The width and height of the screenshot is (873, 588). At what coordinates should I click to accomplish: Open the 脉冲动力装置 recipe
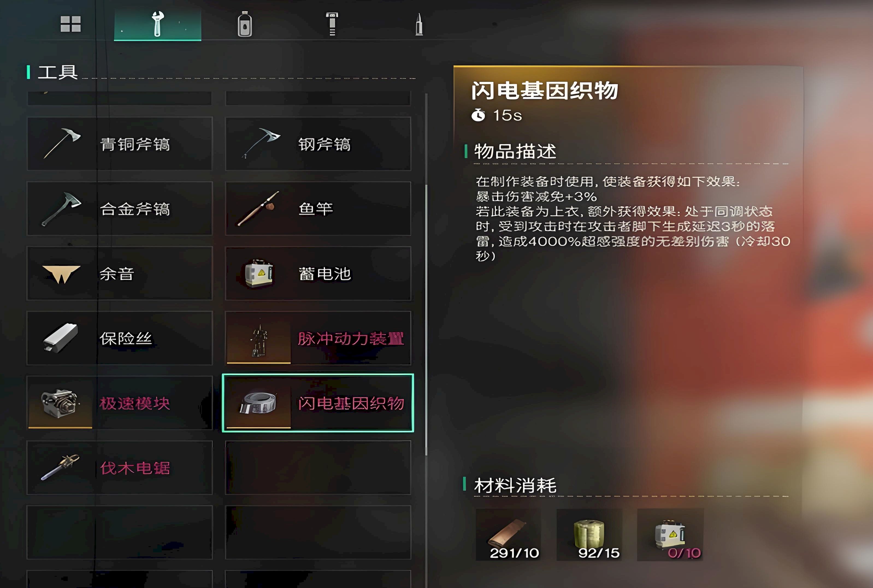tap(318, 338)
